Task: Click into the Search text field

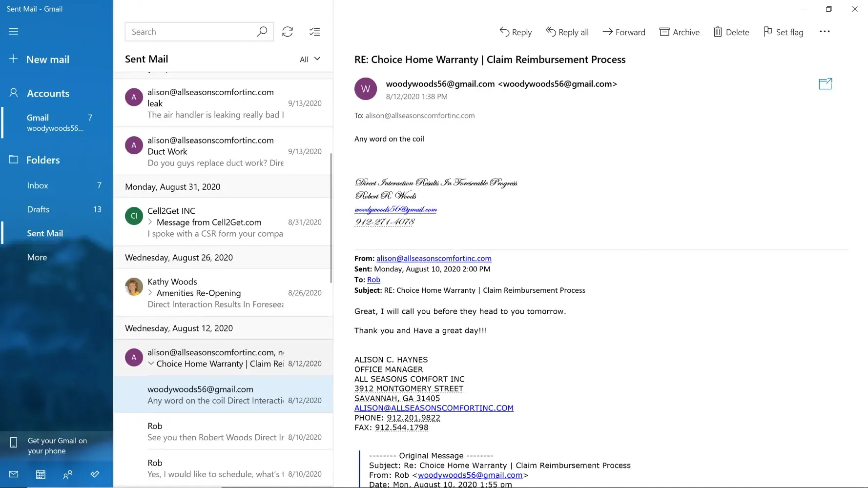Action: click(190, 32)
